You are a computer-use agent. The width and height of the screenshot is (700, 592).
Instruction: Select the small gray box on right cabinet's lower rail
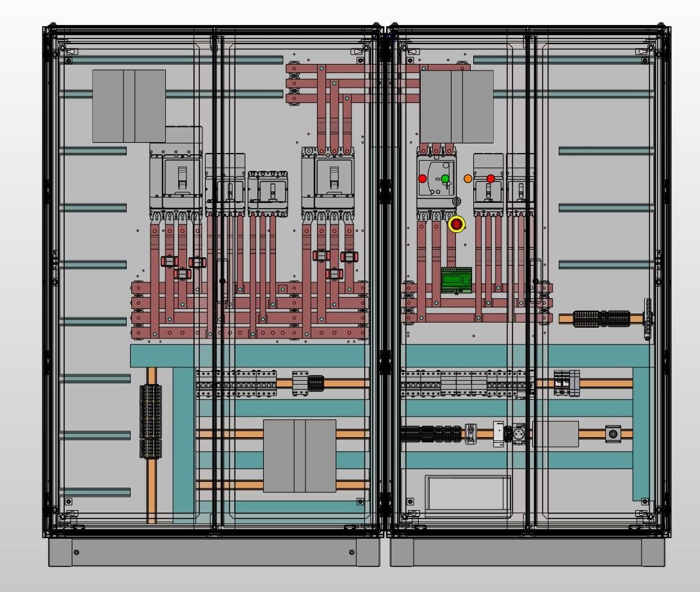(x=556, y=434)
